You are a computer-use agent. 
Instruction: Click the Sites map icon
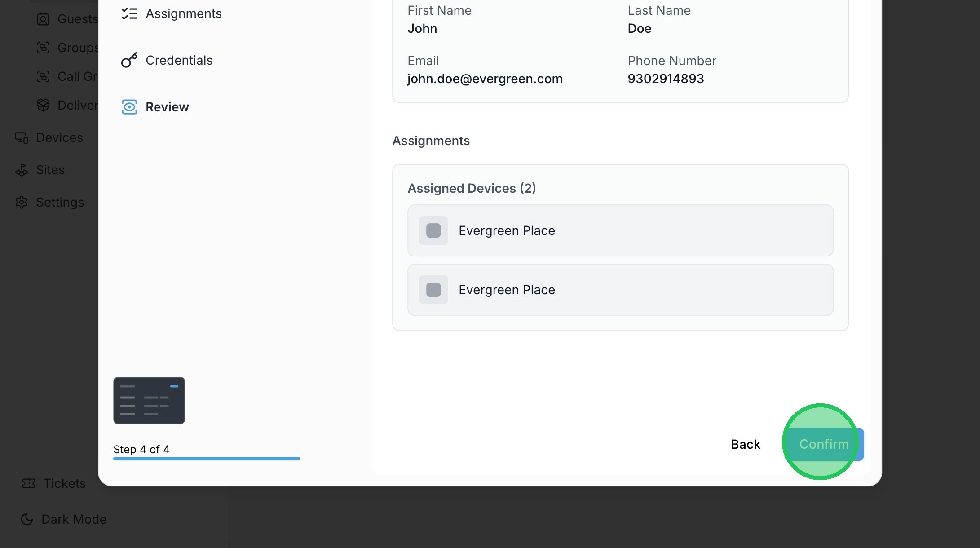pyautogui.click(x=22, y=170)
